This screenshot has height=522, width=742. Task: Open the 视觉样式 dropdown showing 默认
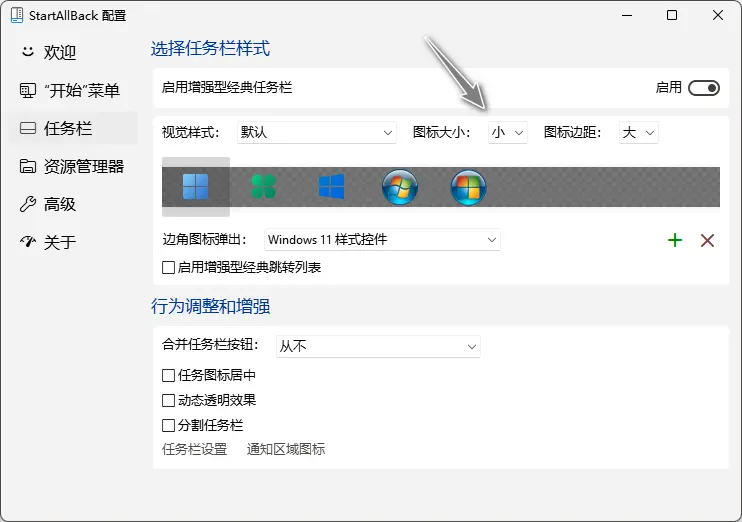coord(317,133)
